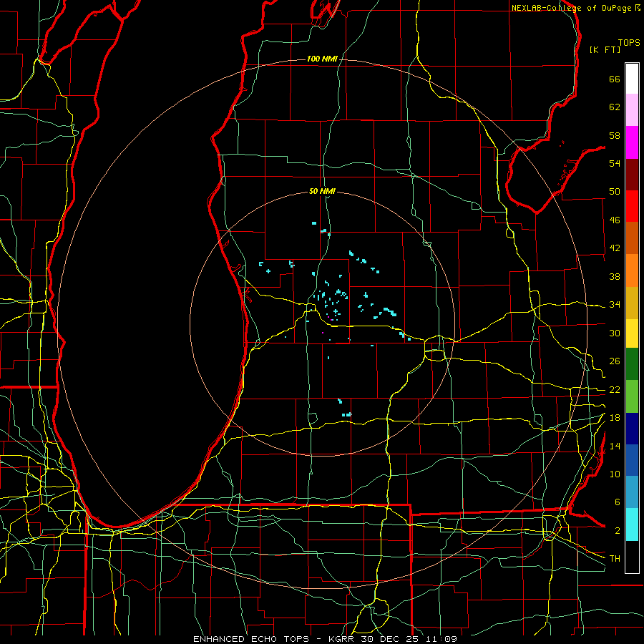644x644 pixels.
Task: Click the navy blue legend color band
Action: (x=632, y=429)
